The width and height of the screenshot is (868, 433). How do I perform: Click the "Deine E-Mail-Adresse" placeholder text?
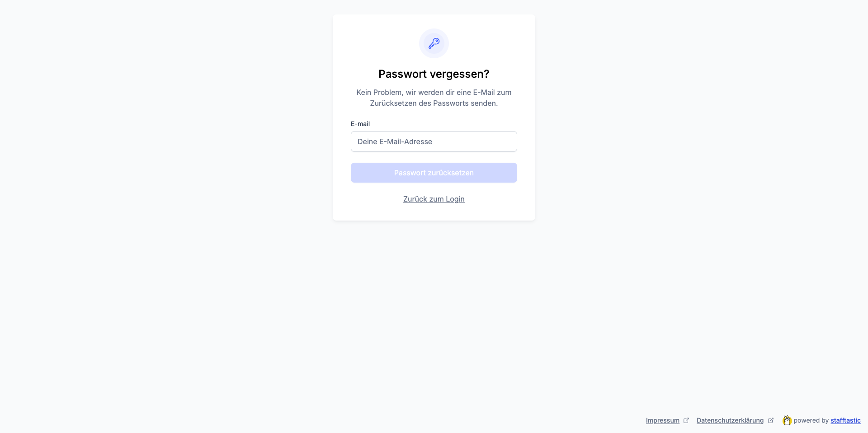[x=395, y=141]
